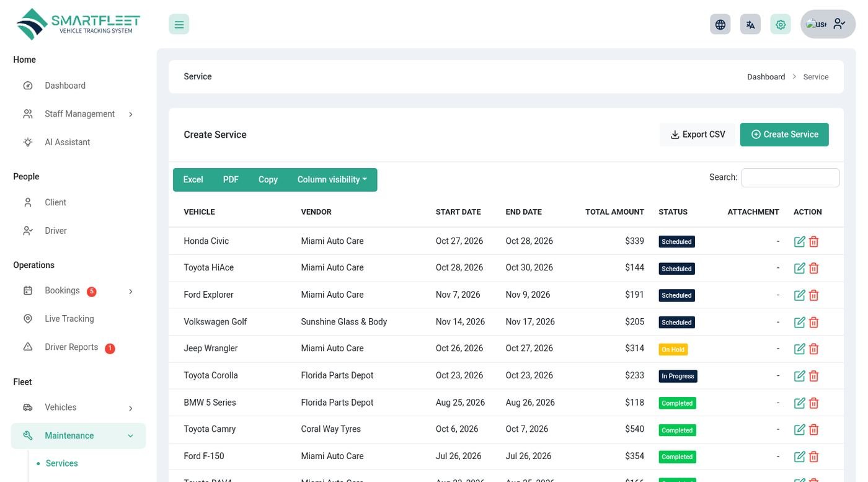Delete the Ford Explorer service row

[814, 295]
